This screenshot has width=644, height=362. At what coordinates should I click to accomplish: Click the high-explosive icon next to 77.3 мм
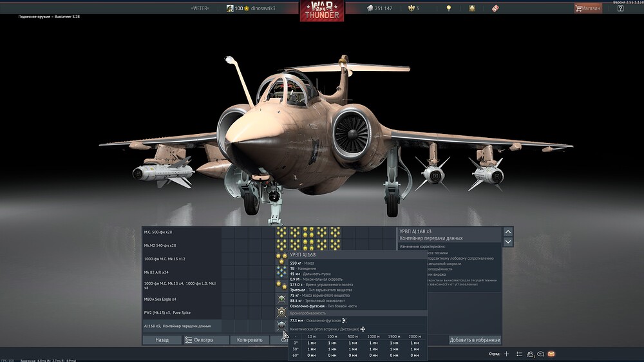(344, 321)
